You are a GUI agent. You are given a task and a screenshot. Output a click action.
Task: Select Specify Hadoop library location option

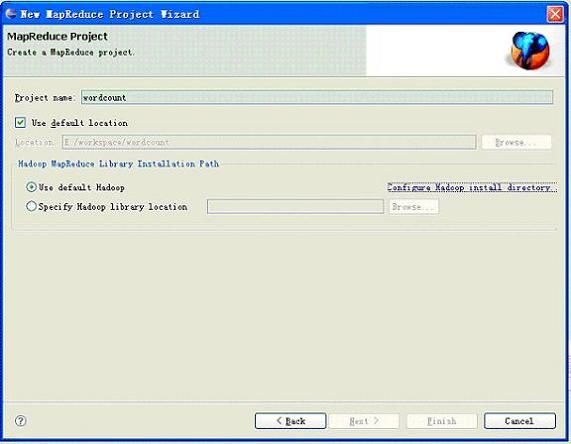[31, 206]
